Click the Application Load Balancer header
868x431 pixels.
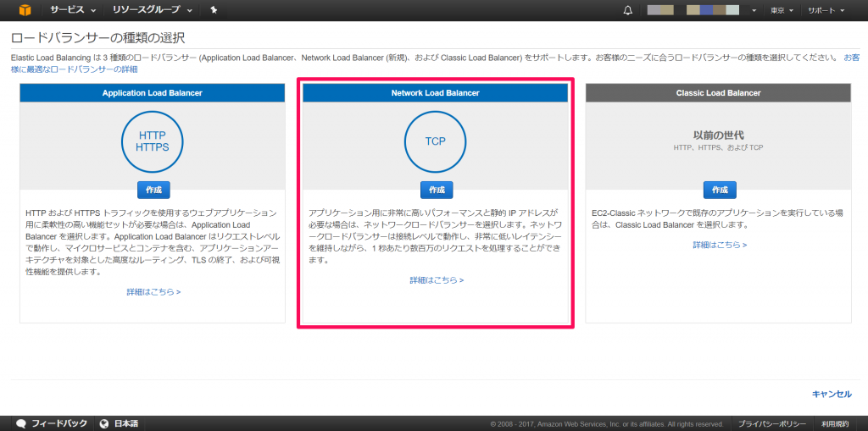pyautogui.click(x=153, y=93)
